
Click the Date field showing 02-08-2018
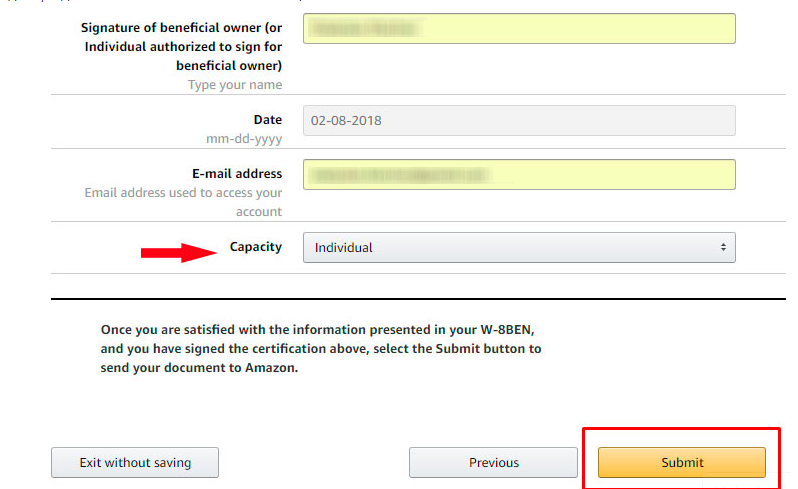point(518,121)
